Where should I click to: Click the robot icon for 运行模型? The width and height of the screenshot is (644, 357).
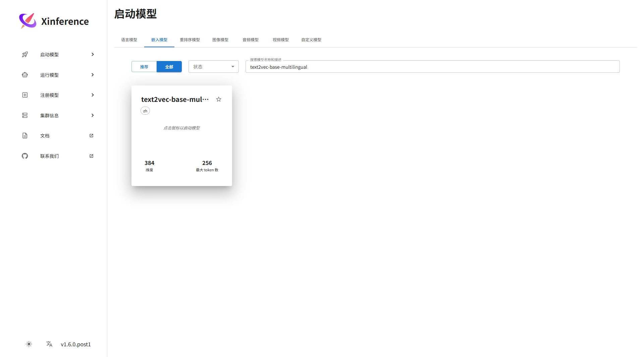point(25,75)
